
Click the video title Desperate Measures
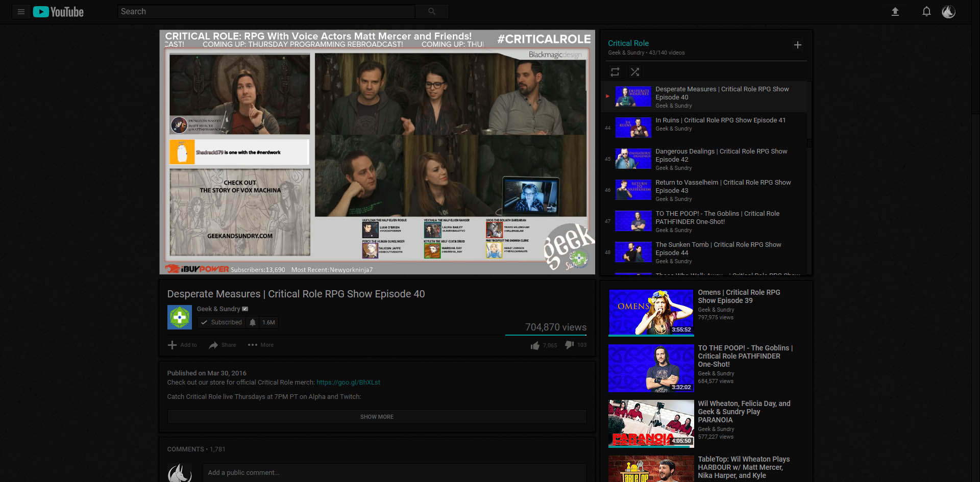point(296,294)
